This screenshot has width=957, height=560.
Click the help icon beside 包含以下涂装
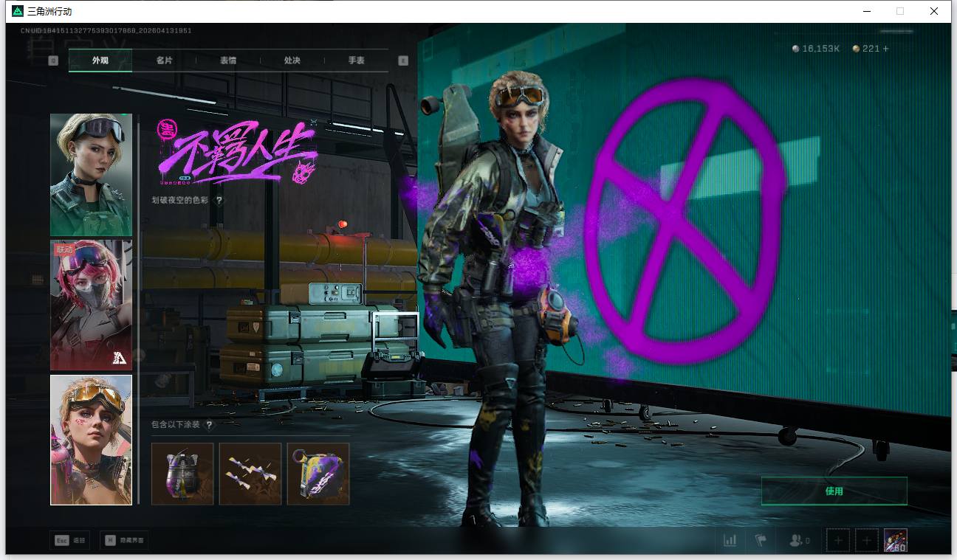[209, 425]
